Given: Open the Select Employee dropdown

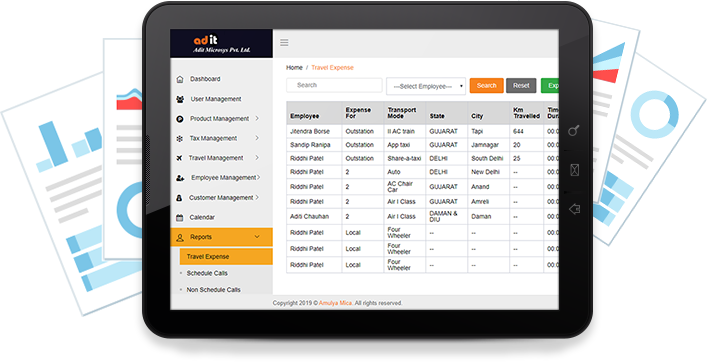Looking at the screenshot, I should [426, 86].
